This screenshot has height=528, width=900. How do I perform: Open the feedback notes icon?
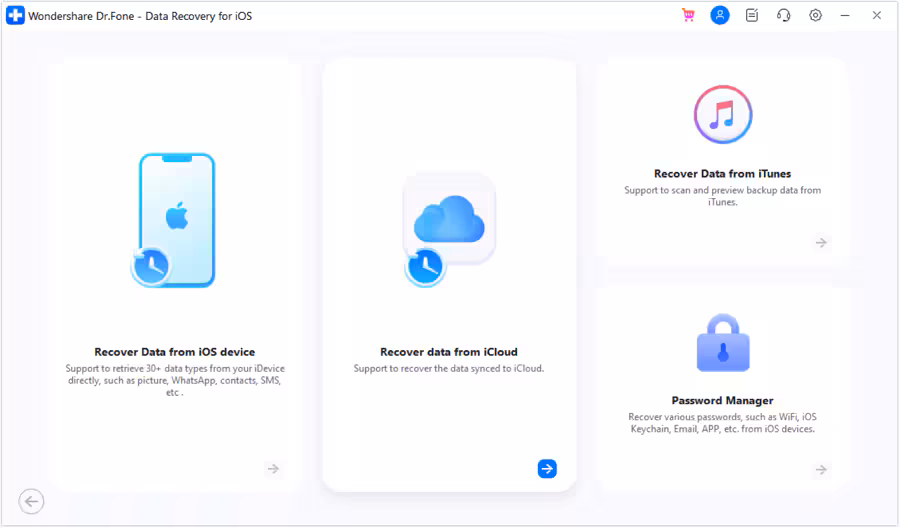(x=752, y=15)
